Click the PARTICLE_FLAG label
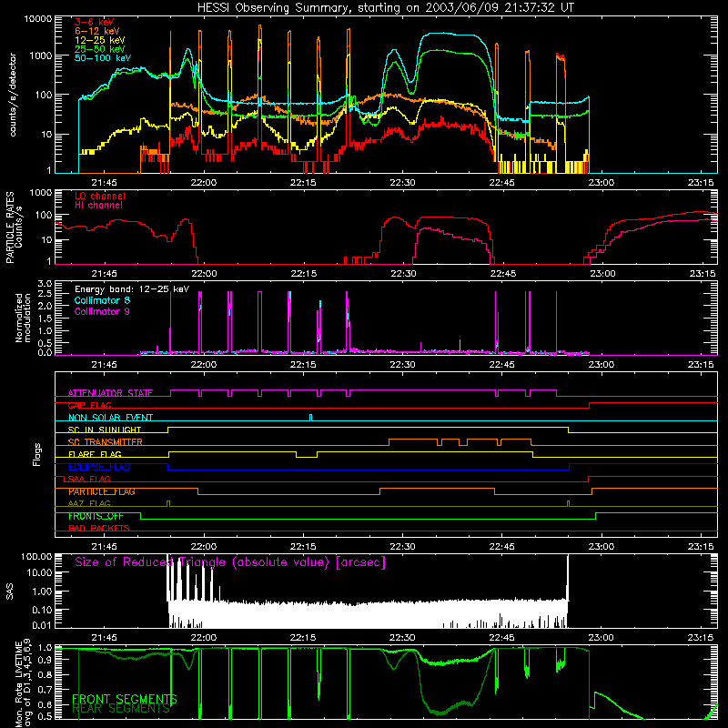728x728 pixels. coord(102,491)
